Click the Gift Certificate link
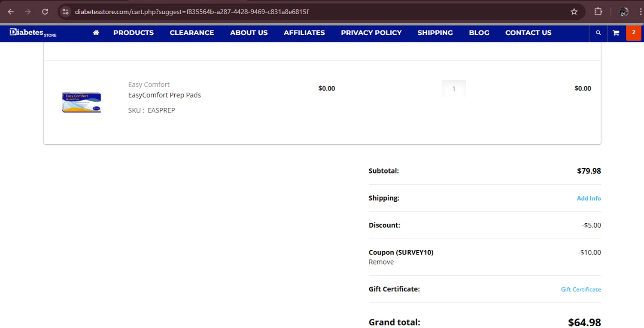The width and height of the screenshot is (644, 328). pyautogui.click(x=581, y=289)
